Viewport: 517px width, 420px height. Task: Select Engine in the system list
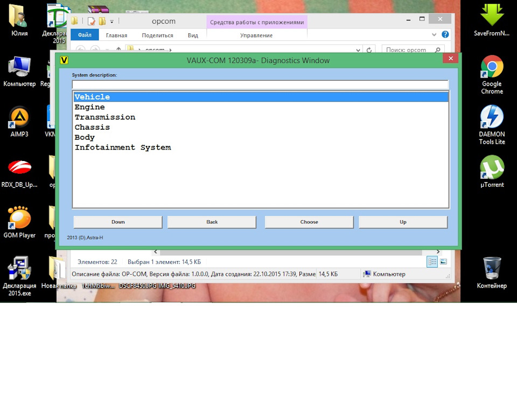click(261, 107)
